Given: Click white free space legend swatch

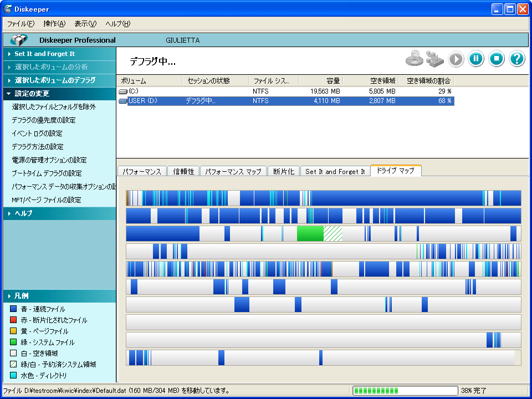Looking at the screenshot, I should click(x=13, y=353).
